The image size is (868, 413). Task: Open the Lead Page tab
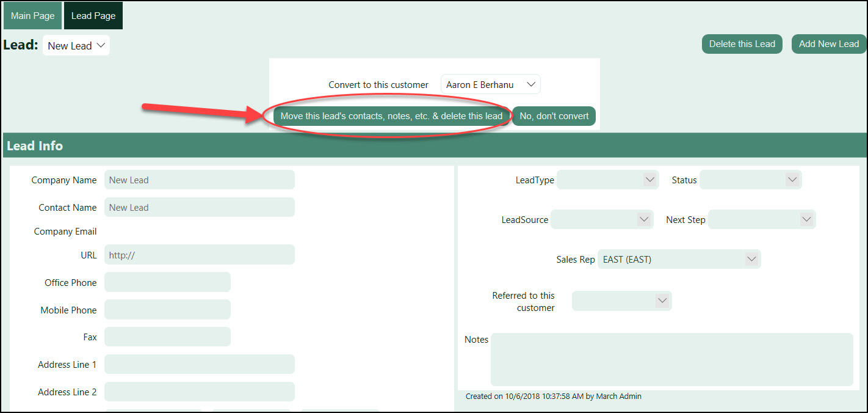(x=93, y=16)
